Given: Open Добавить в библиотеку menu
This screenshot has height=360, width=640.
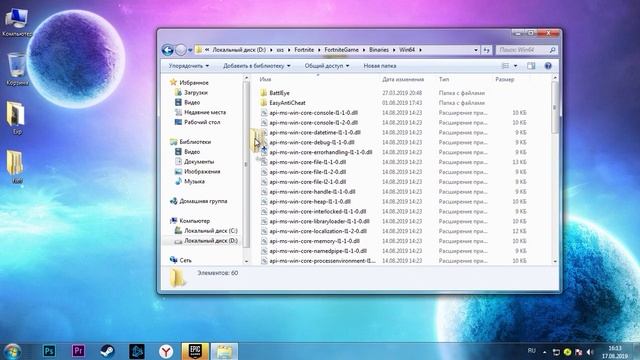Looking at the screenshot, I should click(257, 66).
